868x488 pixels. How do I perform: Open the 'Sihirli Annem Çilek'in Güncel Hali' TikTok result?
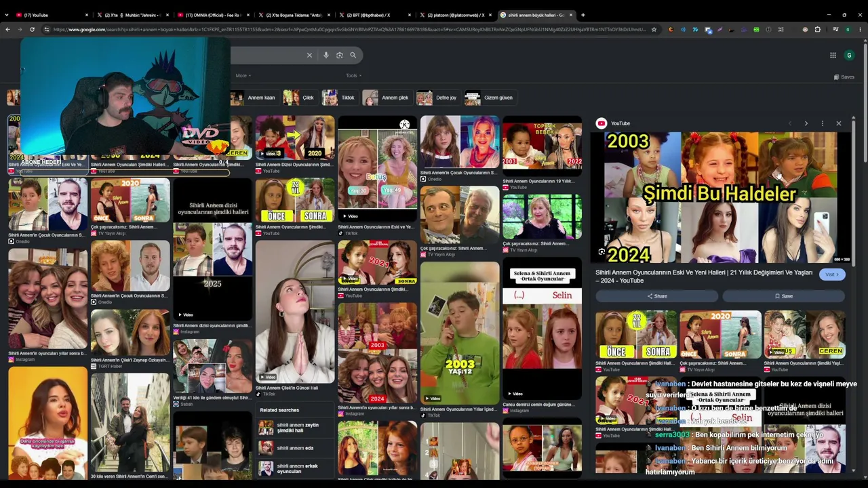(295, 312)
